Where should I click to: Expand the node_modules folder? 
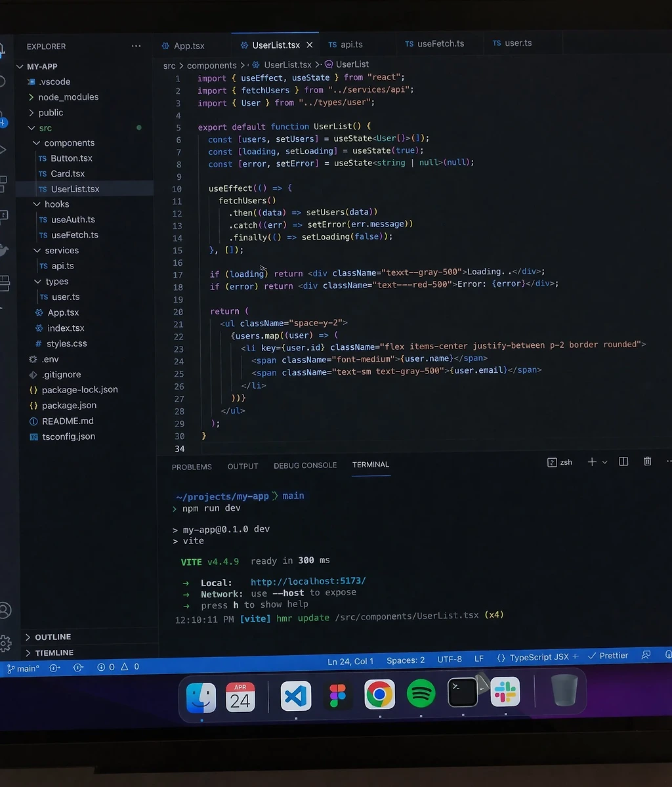[31, 97]
